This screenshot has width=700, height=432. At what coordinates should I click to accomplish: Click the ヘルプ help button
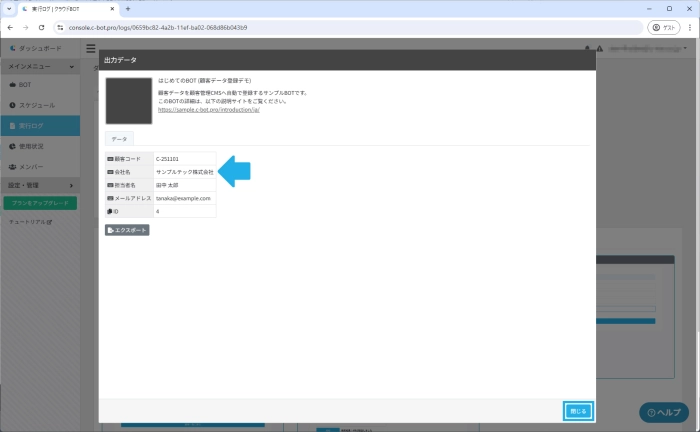tap(664, 412)
